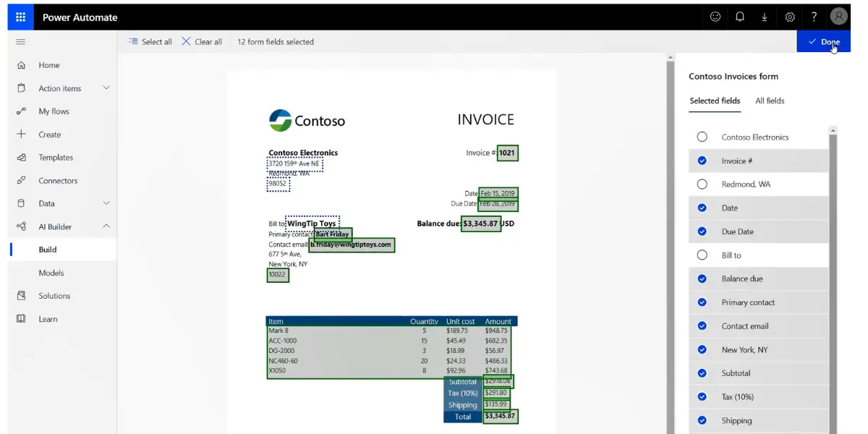868x434 pixels.
Task: Click the Action items clipboard icon
Action: [x=21, y=88]
